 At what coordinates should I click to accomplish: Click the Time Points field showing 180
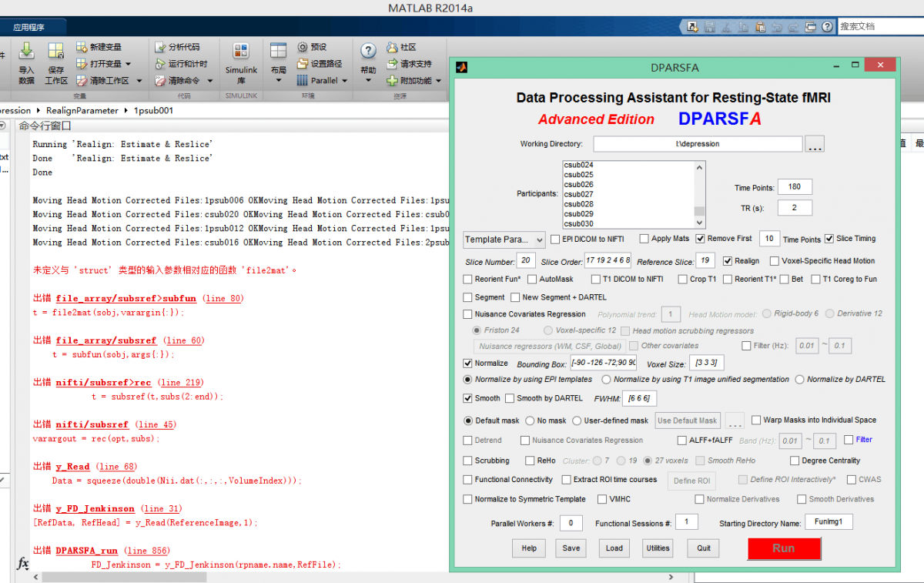pos(795,187)
